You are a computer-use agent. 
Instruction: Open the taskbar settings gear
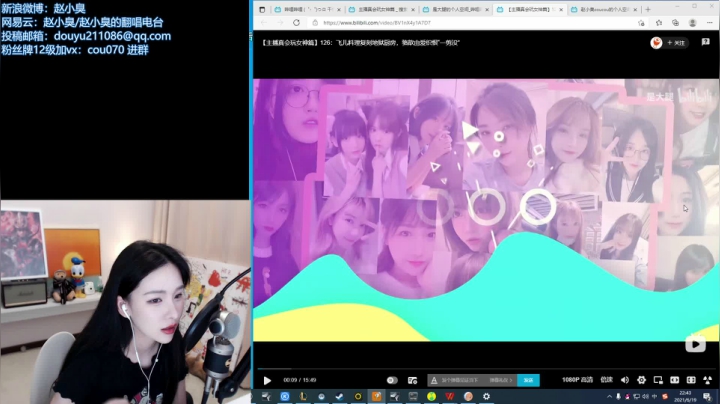pos(486,396)
